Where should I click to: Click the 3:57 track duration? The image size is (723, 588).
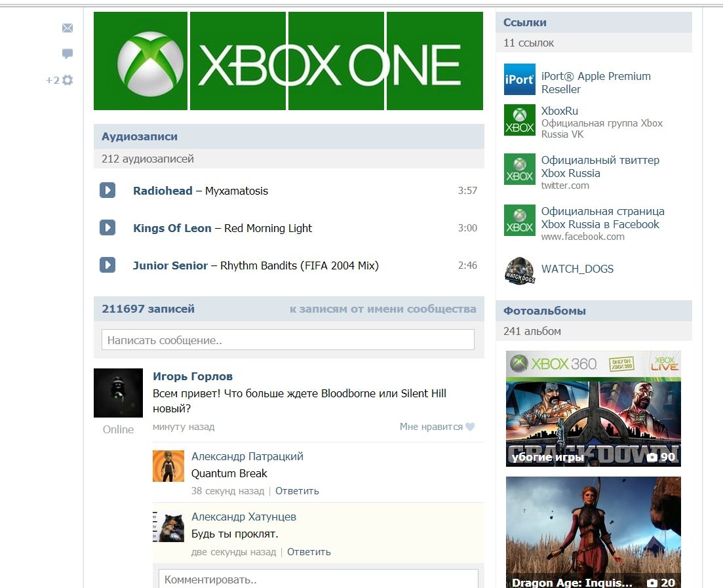click(467, 191)
